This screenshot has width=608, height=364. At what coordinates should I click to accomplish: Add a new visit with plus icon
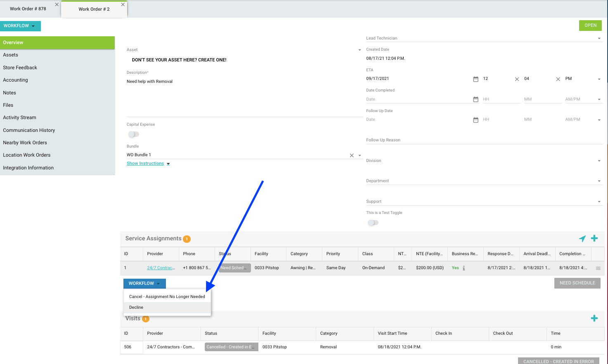pos(594,318)
